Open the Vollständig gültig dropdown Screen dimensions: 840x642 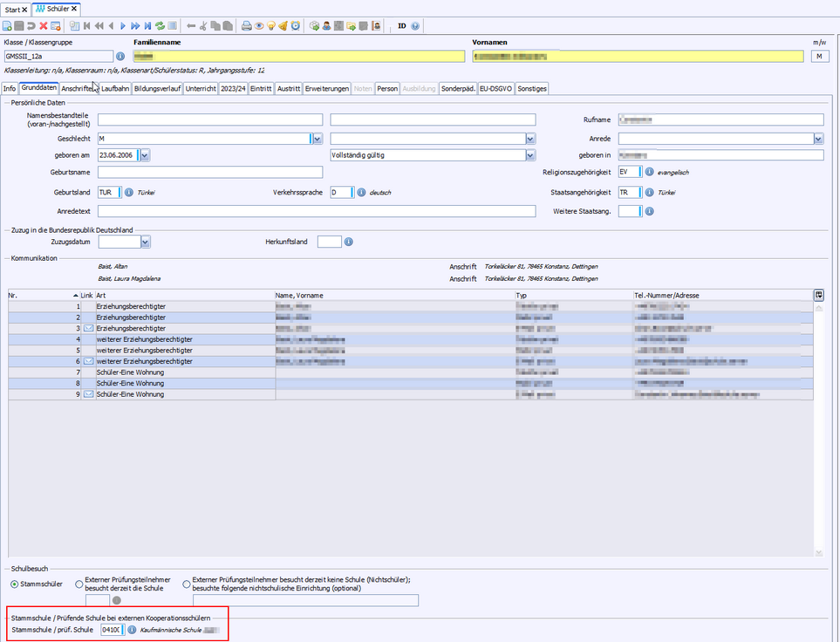[530, 155]
